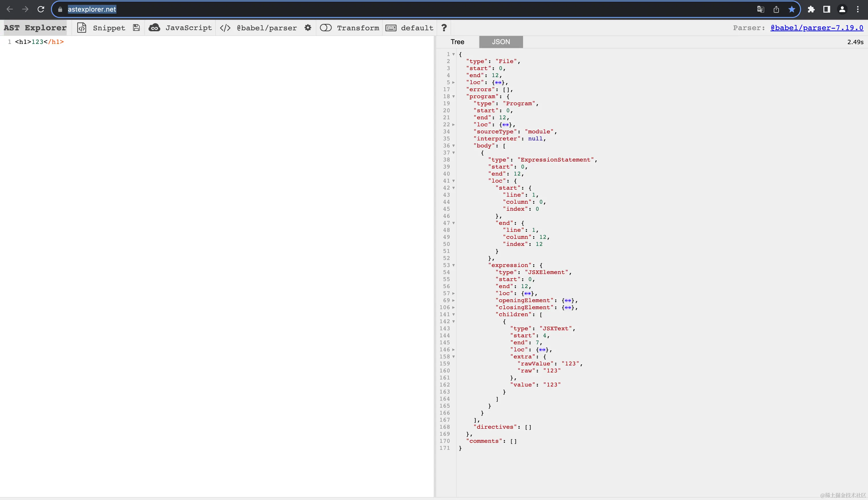Screen dimensions: 868x500
Task: Click the help question mark icon
Action: pos(444,28)
